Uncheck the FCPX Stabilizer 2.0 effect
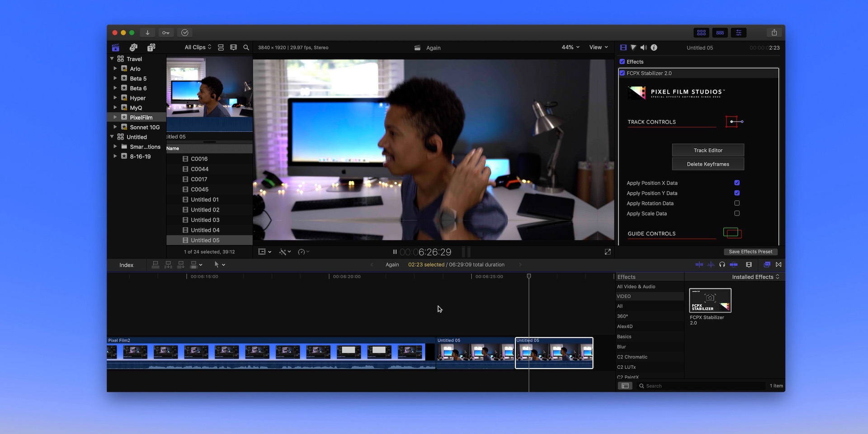868x434 pixels. pos(623,73)
